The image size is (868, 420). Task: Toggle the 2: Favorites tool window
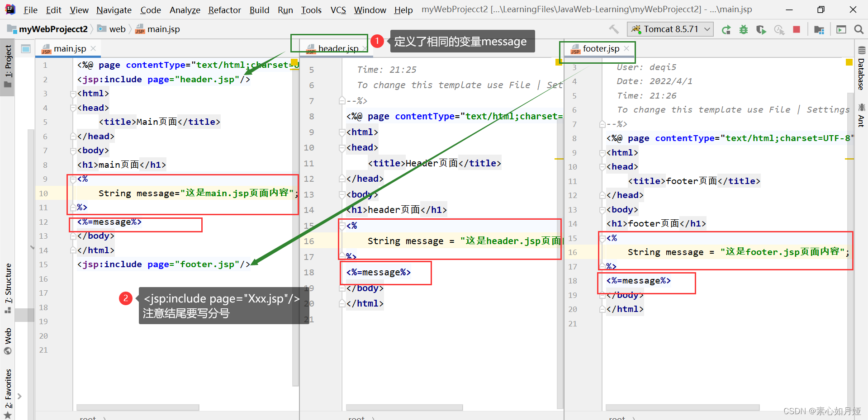(8, 393)
